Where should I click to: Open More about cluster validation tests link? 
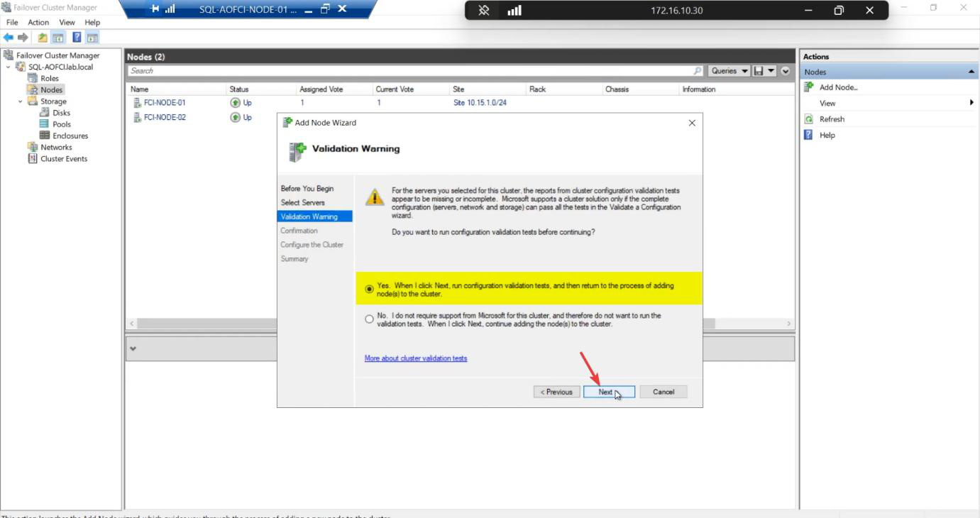416,358
